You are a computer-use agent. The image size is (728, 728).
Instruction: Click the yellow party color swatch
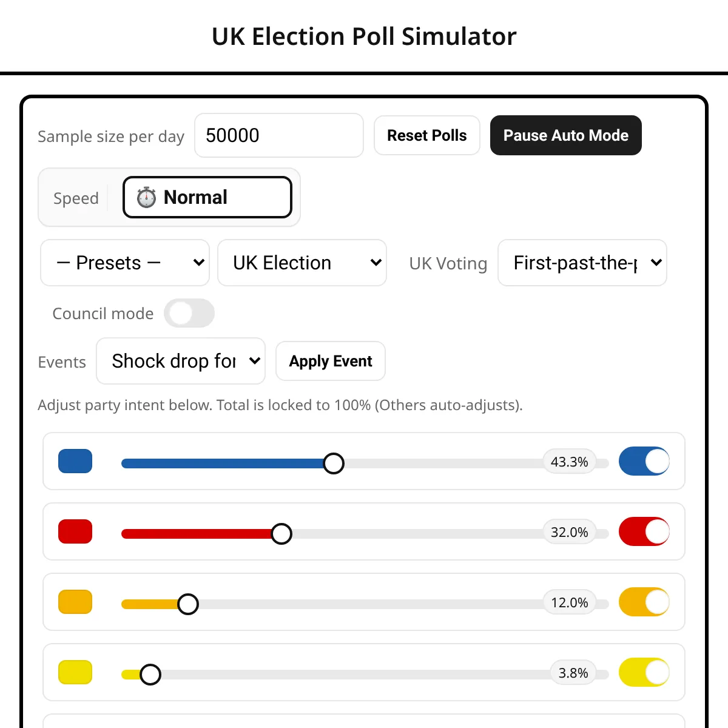[x=75, y=672]
